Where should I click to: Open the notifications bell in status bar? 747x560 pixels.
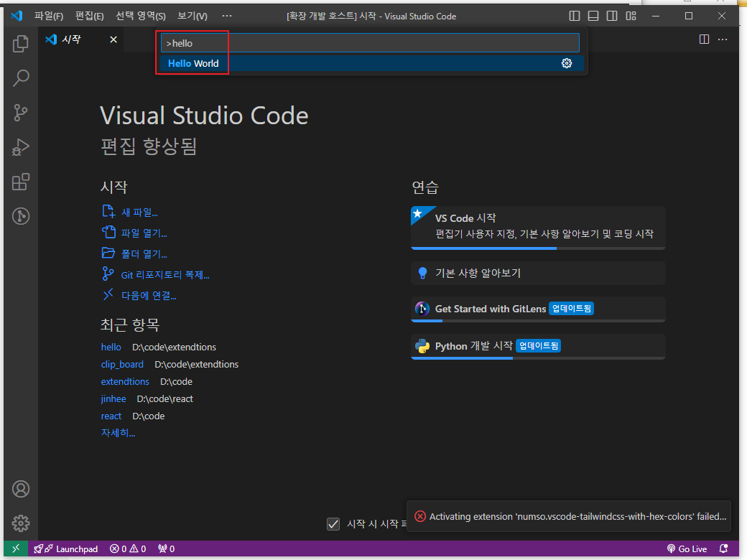point(724,549)
